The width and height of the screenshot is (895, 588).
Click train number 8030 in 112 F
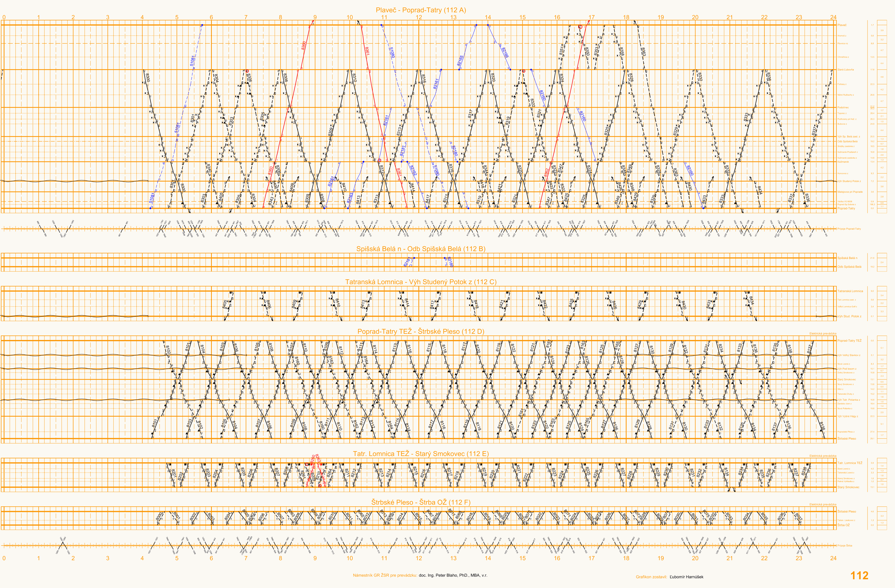[677, 516]
